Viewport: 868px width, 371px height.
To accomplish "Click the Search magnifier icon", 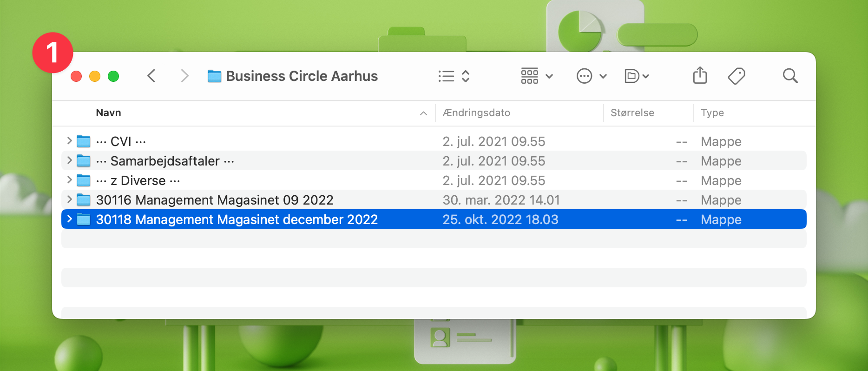I will point(790,76).
